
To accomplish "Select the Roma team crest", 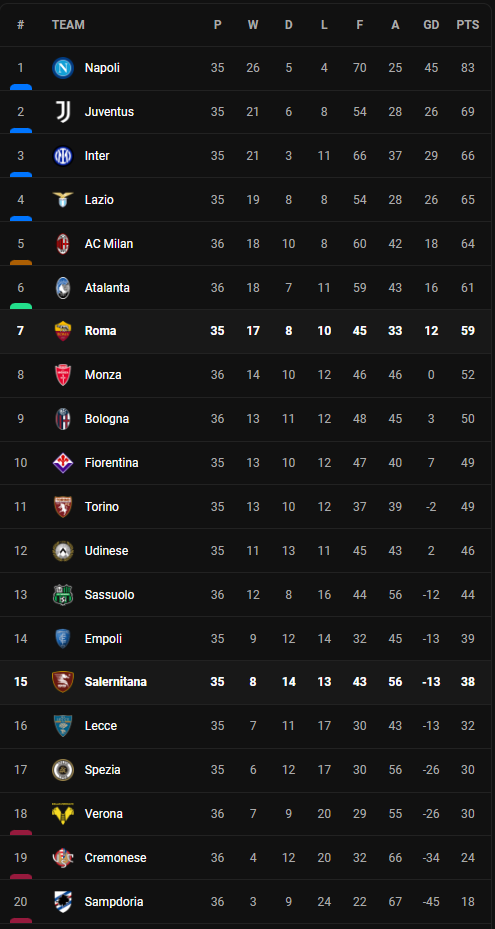I will 62,331.
